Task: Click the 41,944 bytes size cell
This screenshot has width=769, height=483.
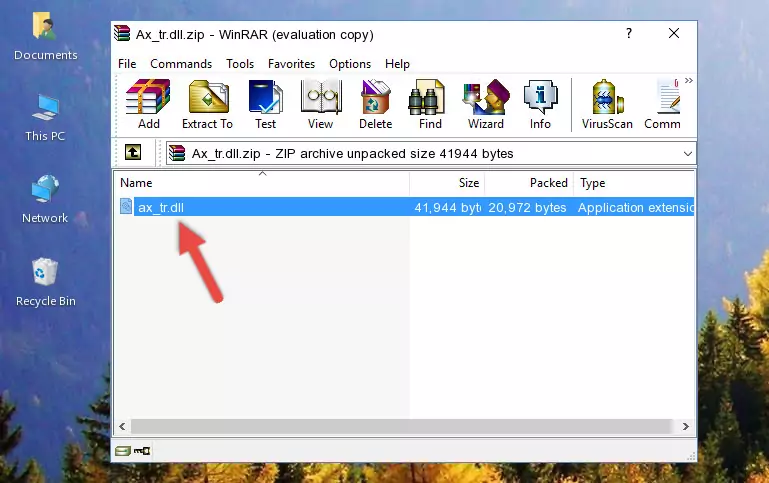Action: coord(447,207)
